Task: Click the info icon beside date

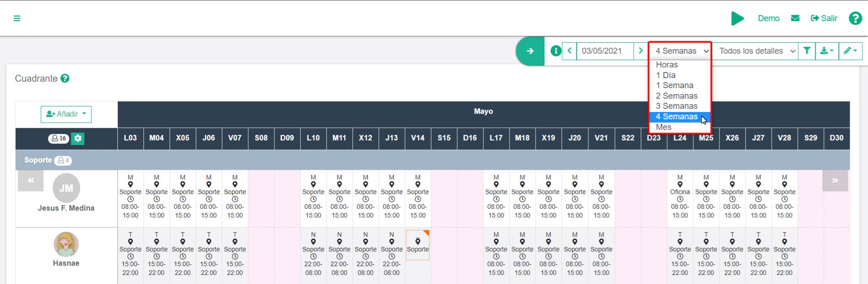Action: tap(555, 51)
